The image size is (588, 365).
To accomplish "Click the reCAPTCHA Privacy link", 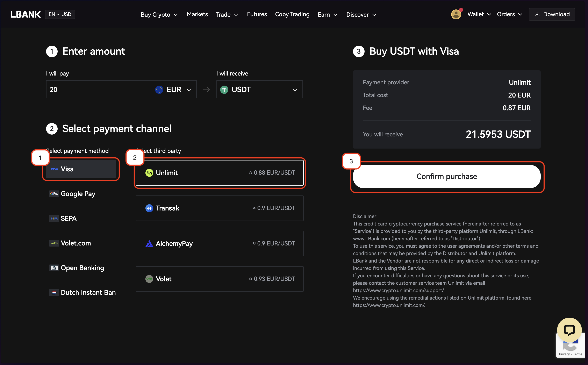I will coord(564,354).
